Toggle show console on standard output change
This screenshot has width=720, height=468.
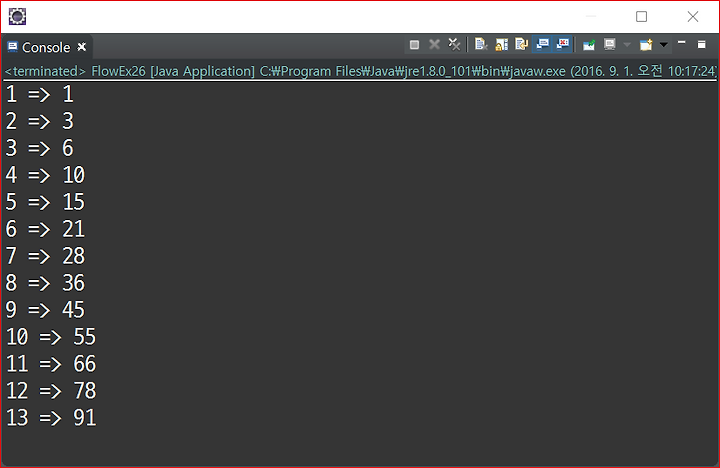(x=542, y=45)
